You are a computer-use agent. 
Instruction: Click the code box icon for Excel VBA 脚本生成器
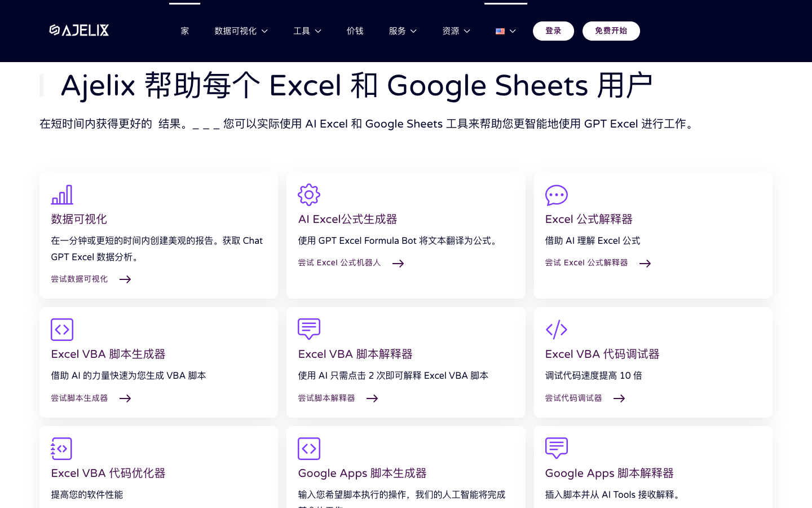[62, 330]
